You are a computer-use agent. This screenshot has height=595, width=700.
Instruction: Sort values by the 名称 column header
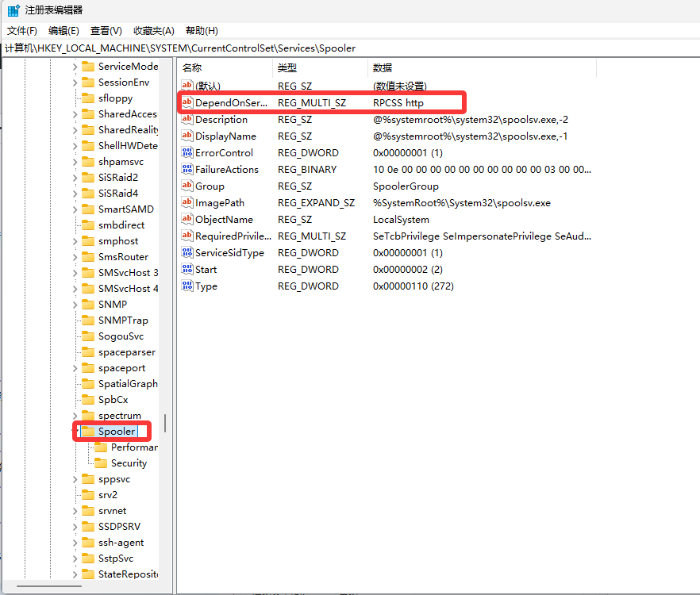[225, 68]
